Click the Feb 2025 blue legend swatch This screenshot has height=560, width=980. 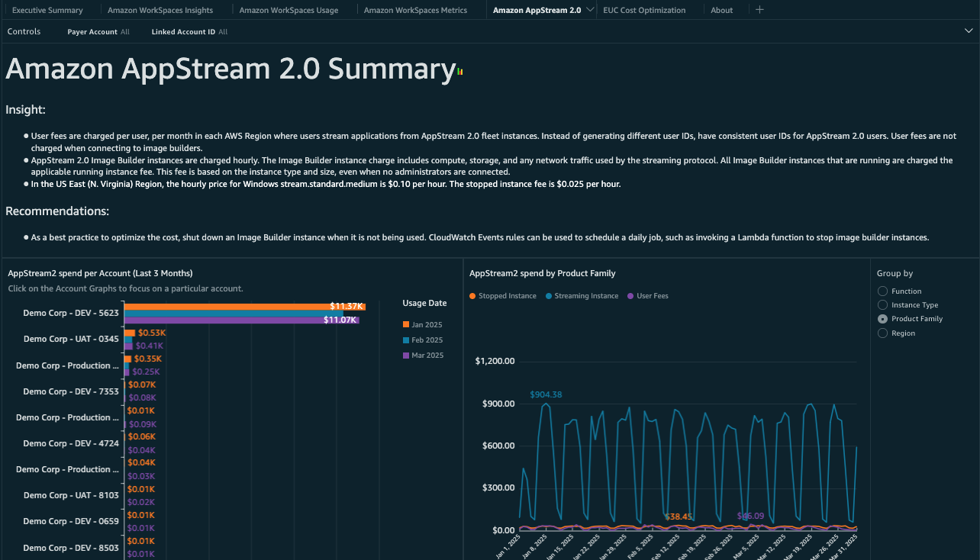406,340
